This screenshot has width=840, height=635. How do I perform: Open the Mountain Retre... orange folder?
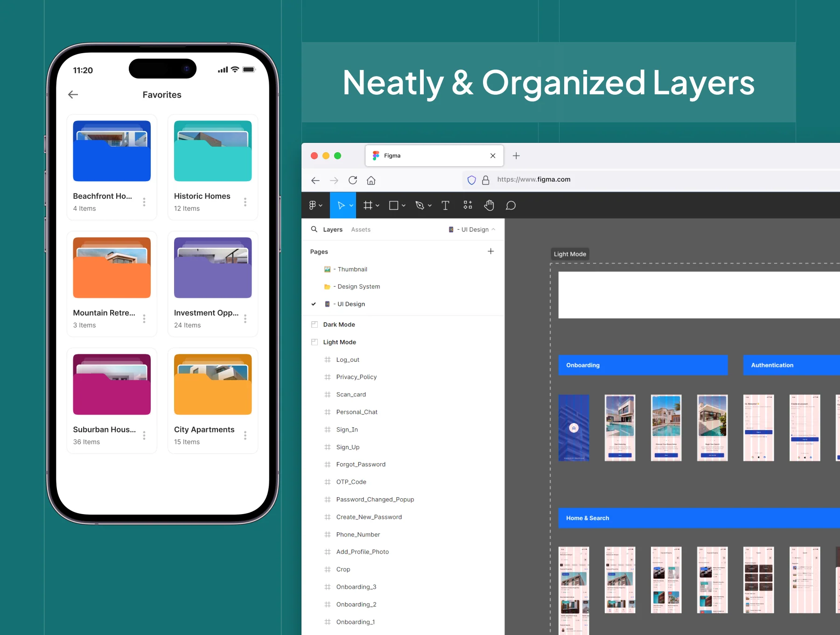pyautogui.click(x=112, y=268)
